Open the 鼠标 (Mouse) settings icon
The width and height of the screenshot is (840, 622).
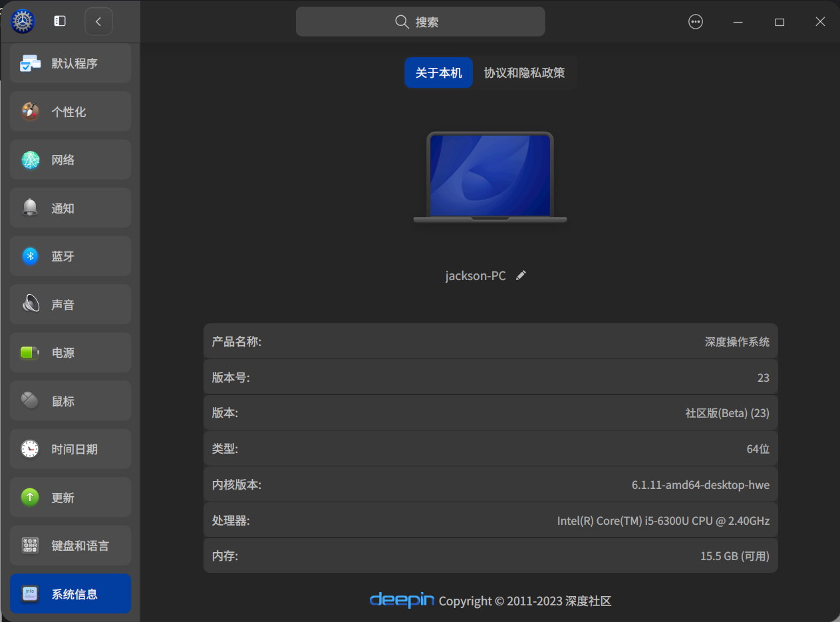click(30, 400)
